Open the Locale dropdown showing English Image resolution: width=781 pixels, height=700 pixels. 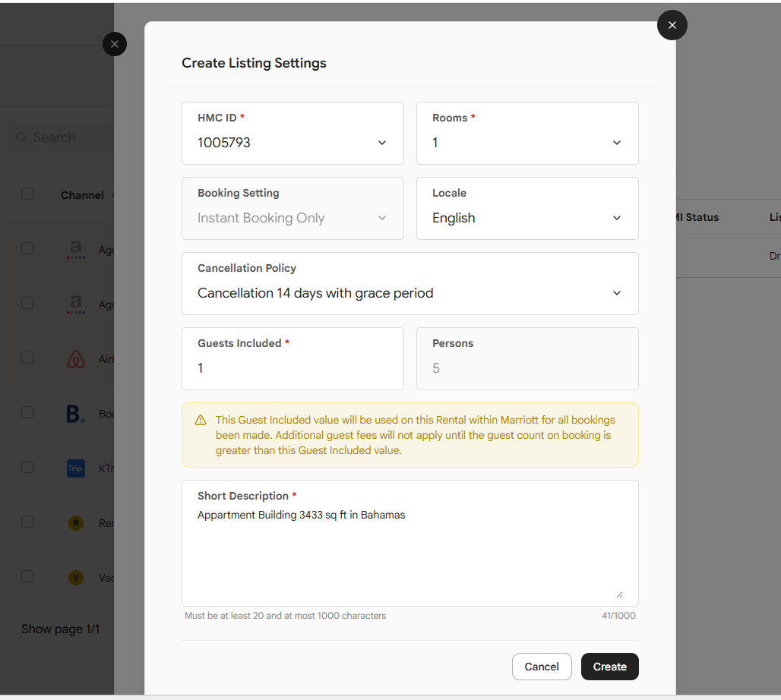[x=527, y=209]
